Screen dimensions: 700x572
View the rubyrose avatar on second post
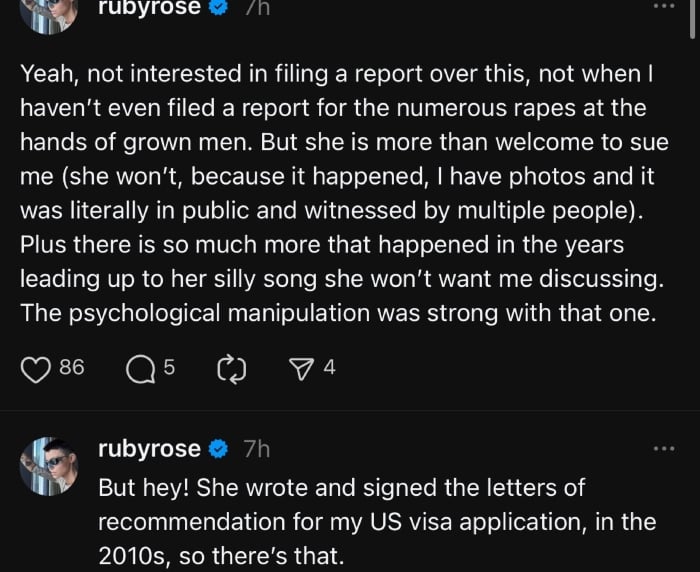tap(49, 466)
